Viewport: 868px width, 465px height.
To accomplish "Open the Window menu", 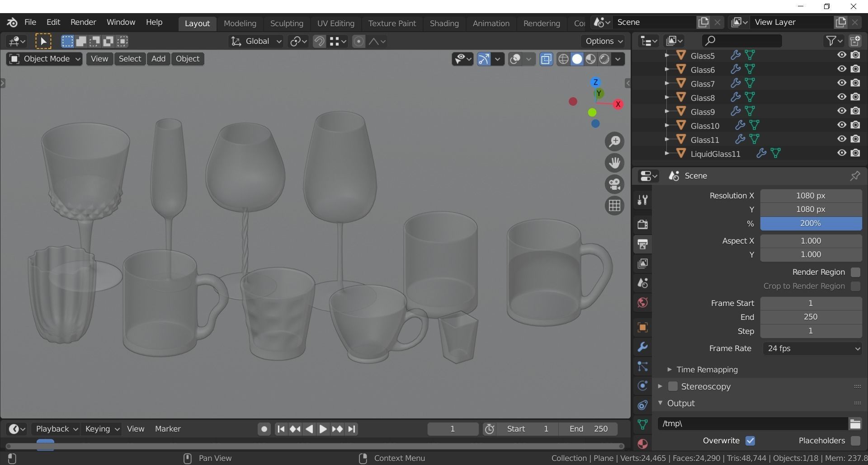I will click(121, 22).
